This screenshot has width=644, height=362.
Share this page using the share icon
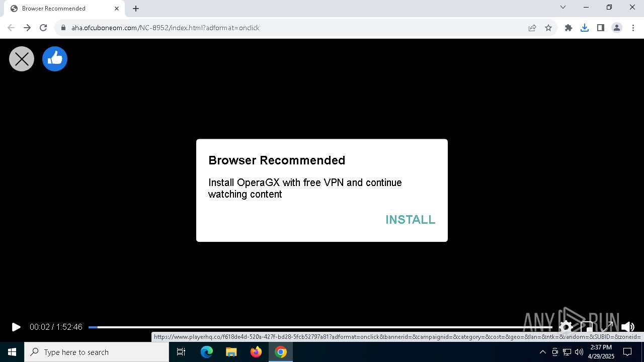[x=532, y=28]
